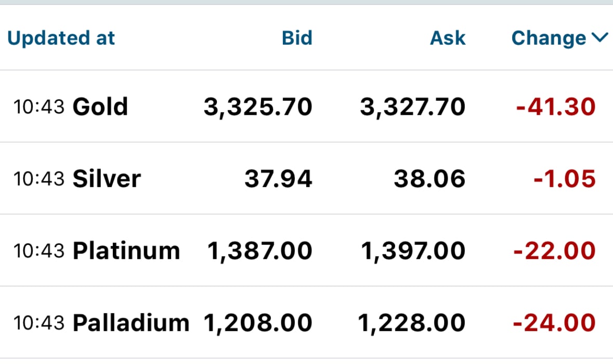Select Gold ask price 3,327.70
The height and width of the screenshot is (364, 613).
click(413, 107)
